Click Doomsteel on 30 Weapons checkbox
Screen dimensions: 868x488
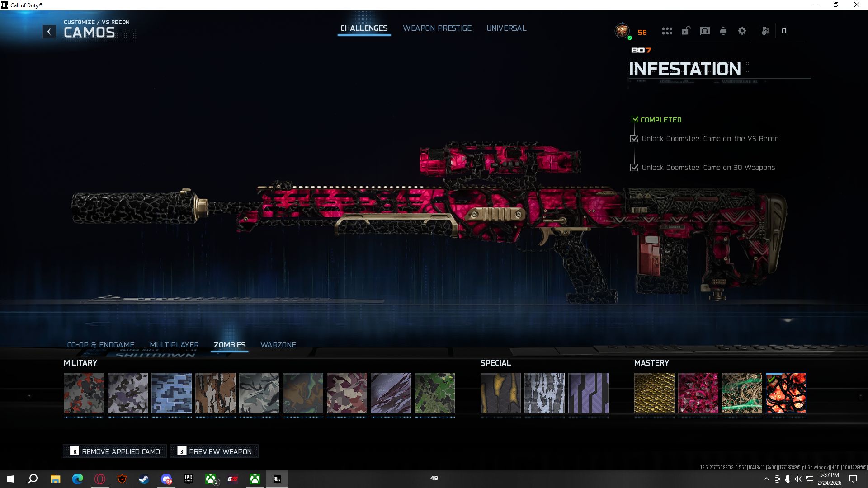634,168
